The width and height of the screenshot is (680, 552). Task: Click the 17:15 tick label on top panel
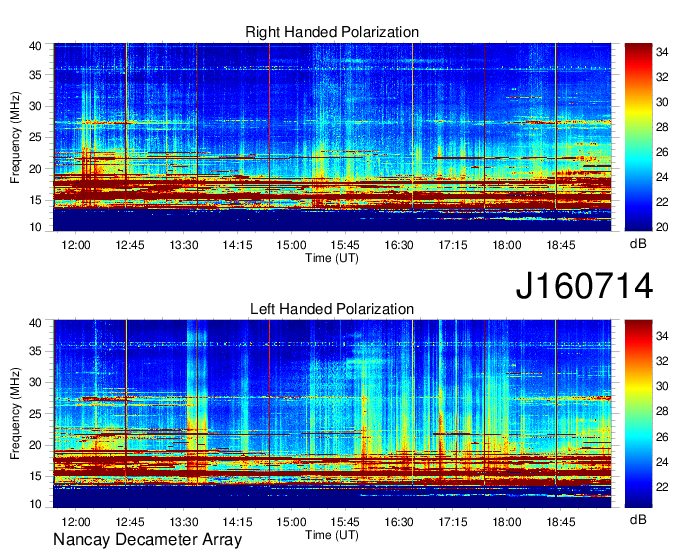[453, 245]
